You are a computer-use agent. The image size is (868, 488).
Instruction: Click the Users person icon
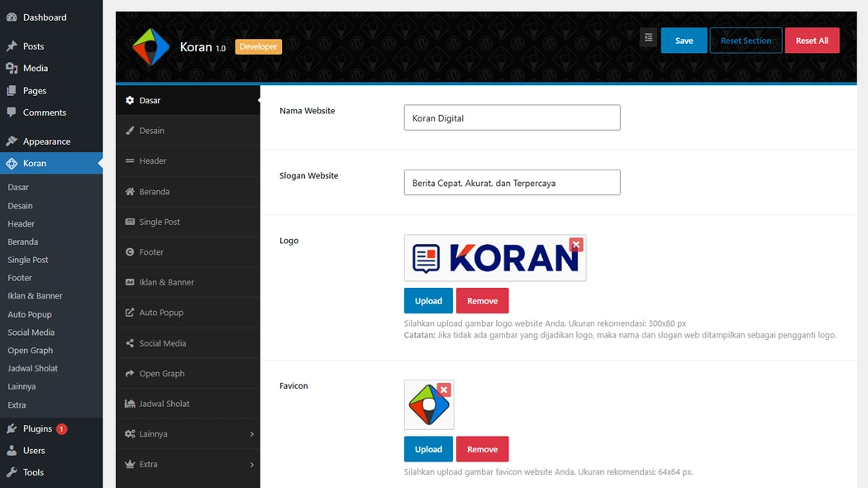(x=12, y=450)
